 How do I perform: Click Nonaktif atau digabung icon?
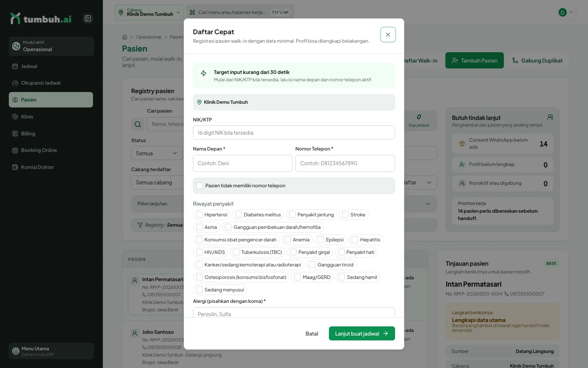click(462, 183)
